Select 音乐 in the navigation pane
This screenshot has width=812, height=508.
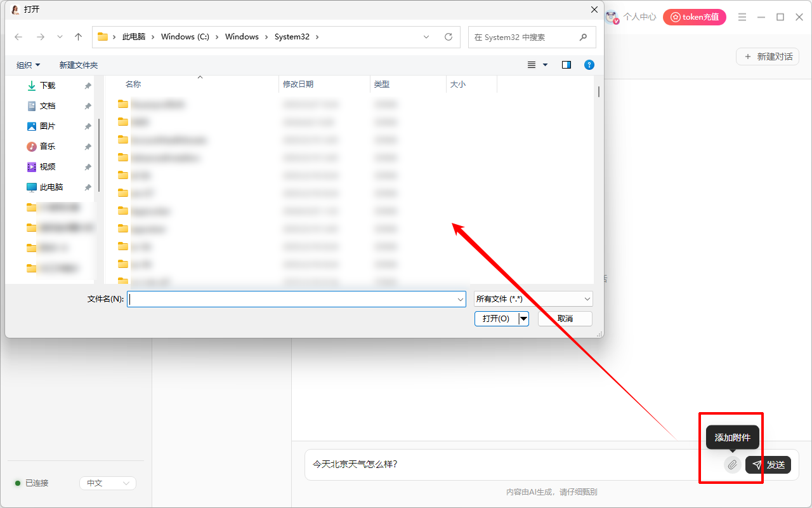click(x=48, y=147)
